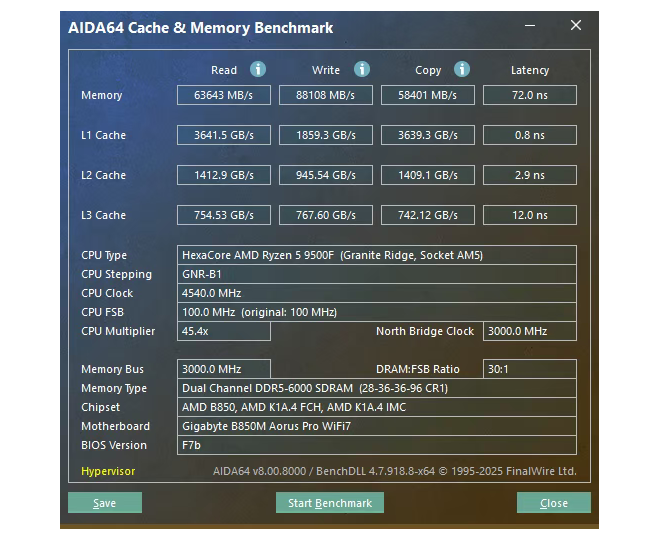The width and height of the screenshot is (650, 544).
Task: Select the Memory Read result field
Action: click(x=224, y=96)
